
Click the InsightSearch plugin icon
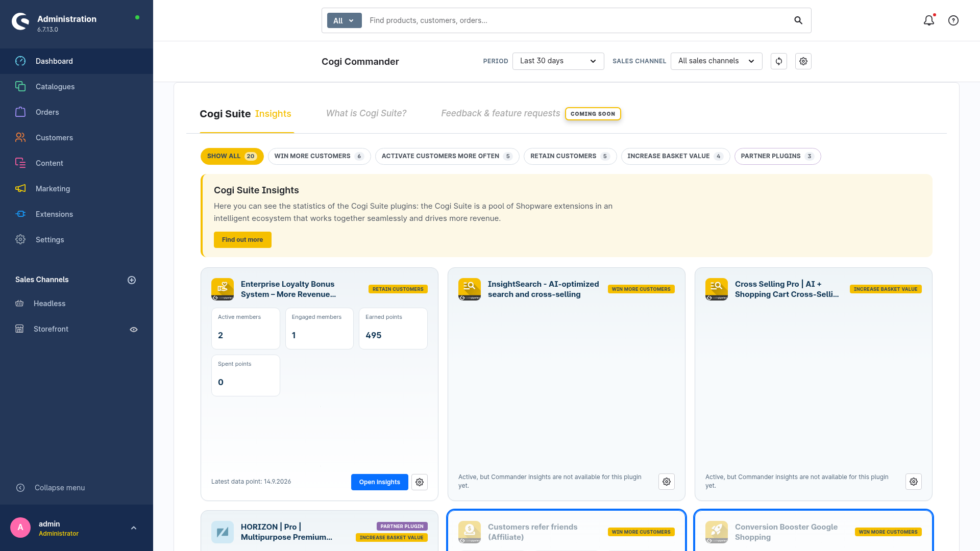point(470,289)
